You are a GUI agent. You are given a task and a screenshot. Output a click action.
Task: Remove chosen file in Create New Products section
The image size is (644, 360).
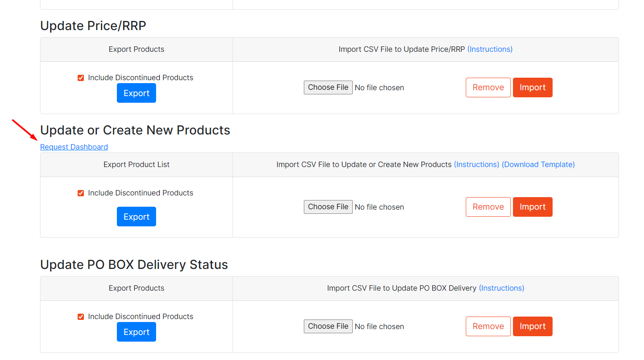(x=488, y=207)
